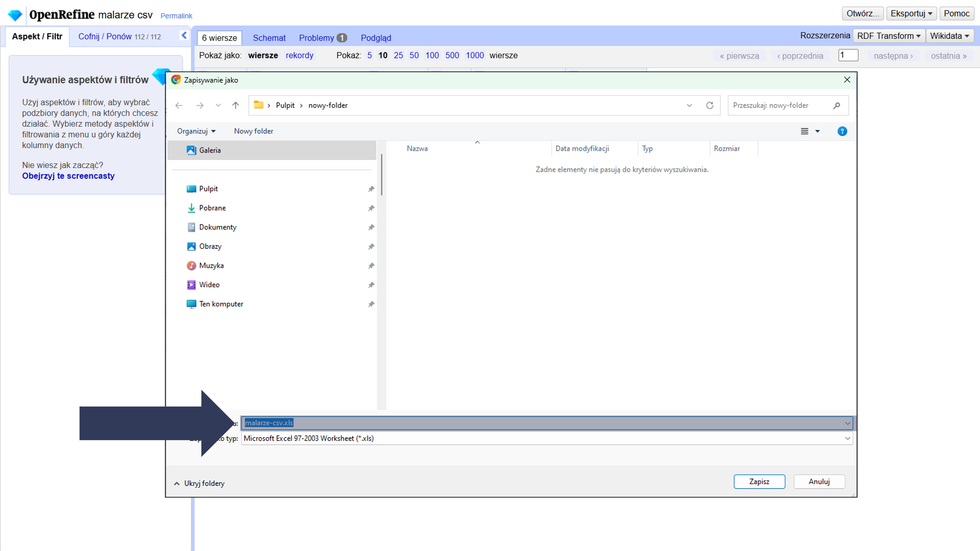Screen dimensions: 980x551
Task: Open the address bar path history chevron
Action: [x=689, y=105]
